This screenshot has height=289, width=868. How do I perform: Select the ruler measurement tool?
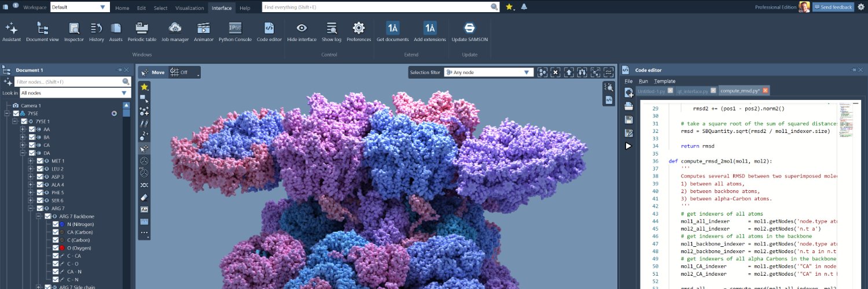tap(144, 221)
